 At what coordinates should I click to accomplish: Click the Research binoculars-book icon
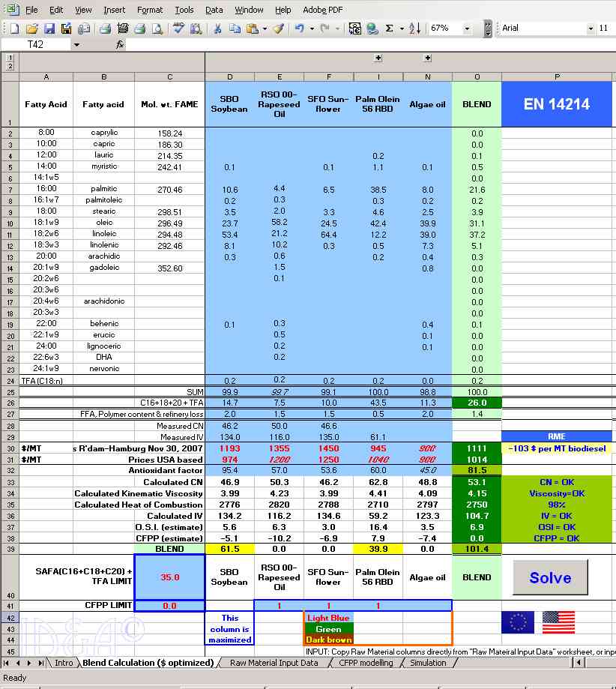[196, 29]
